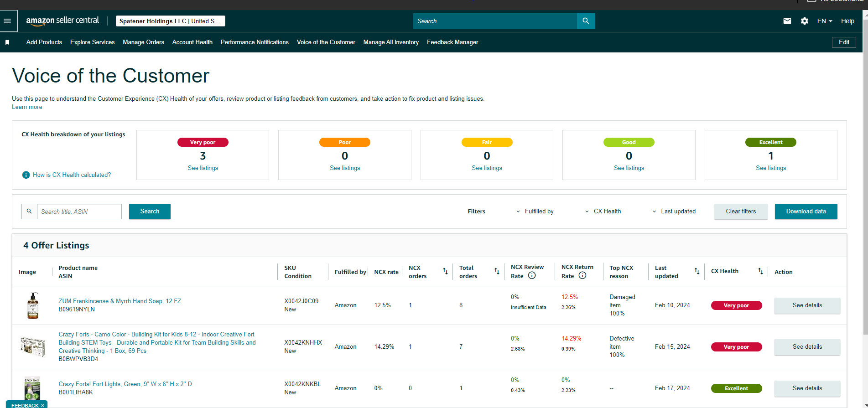Expand the Fulfilled by filter dropdown
The image size is (868, 408).
point(535,212)
